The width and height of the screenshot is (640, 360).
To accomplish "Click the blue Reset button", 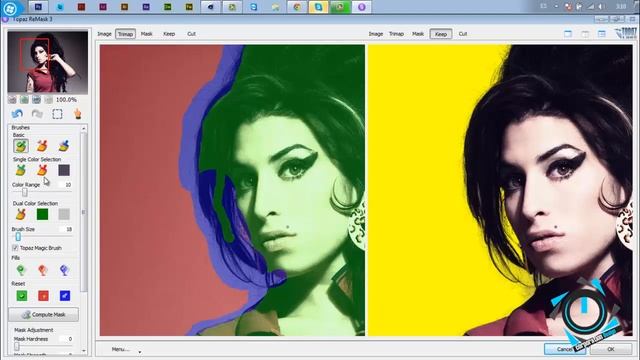I will [64, 296].
